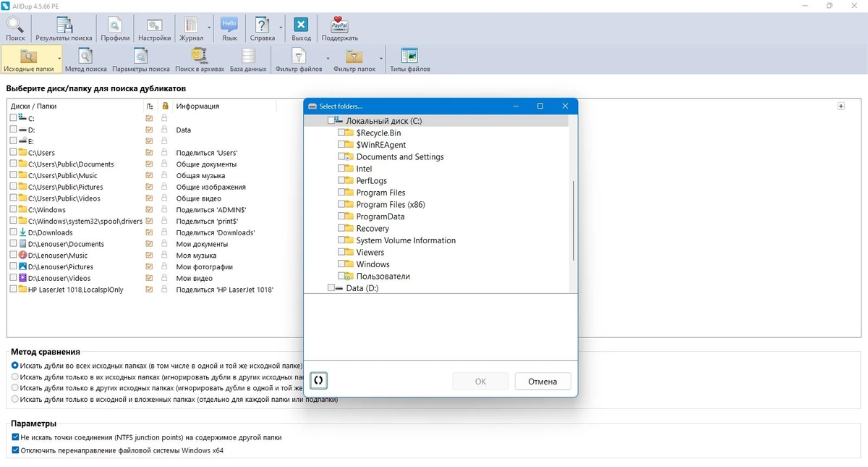
Task: Click the refresh icon in the Select folders dialog
Action: pos(318,380)
